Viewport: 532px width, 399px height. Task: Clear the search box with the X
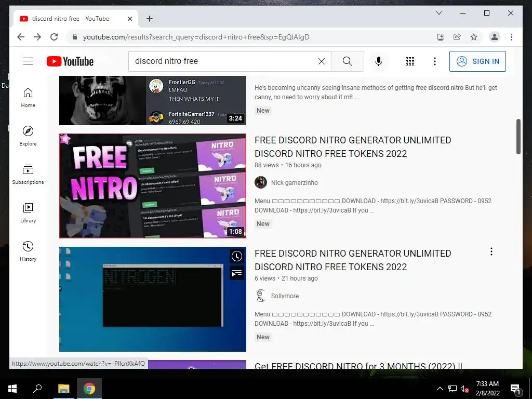pos(321,61)
